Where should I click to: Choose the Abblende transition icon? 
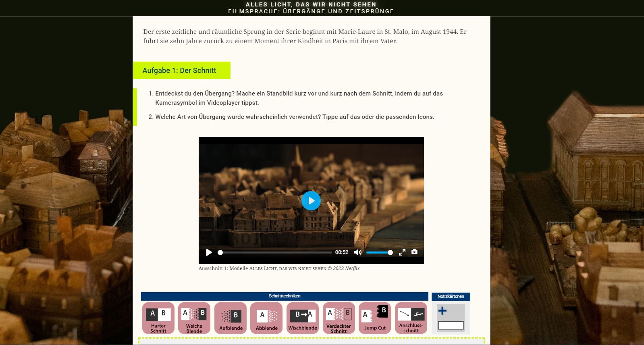266,318
